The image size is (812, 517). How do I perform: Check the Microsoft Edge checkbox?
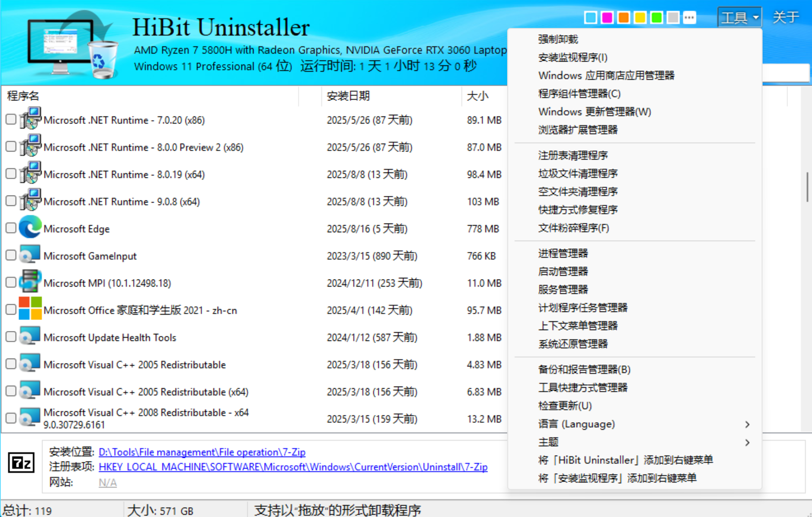tap(11, 228)
